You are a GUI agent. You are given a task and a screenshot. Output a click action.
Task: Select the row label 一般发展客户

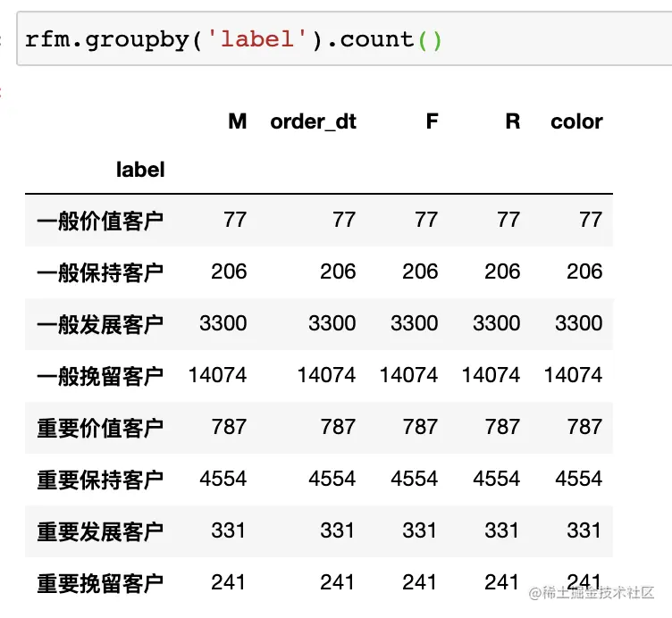pos(100,324)
